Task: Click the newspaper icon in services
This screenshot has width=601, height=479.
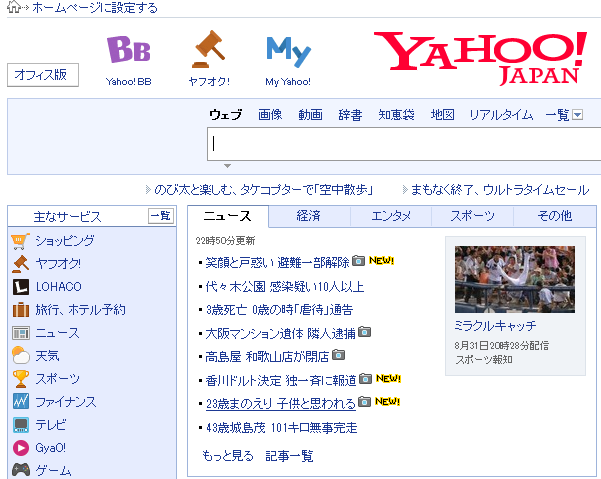Action: (21, 333)
